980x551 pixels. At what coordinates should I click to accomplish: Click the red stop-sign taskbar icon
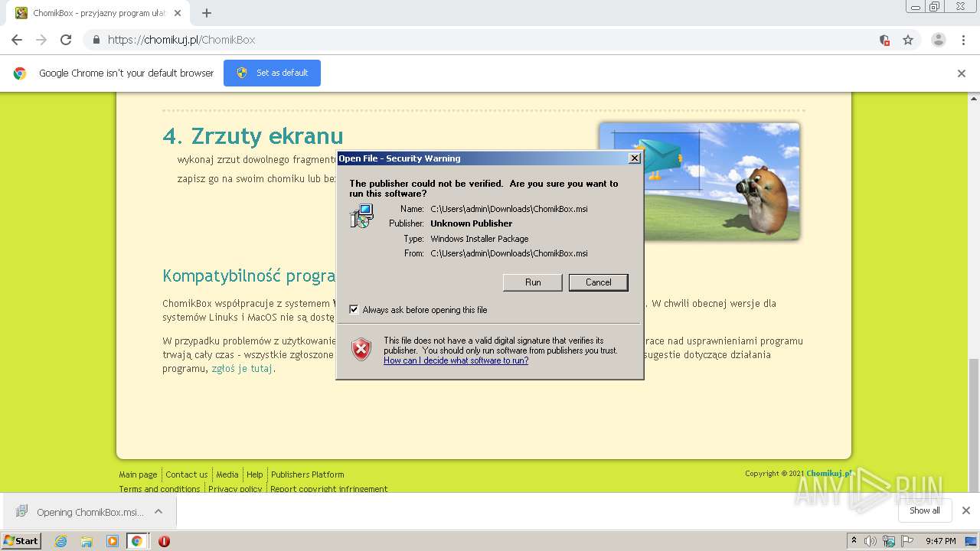click(164, 541)
